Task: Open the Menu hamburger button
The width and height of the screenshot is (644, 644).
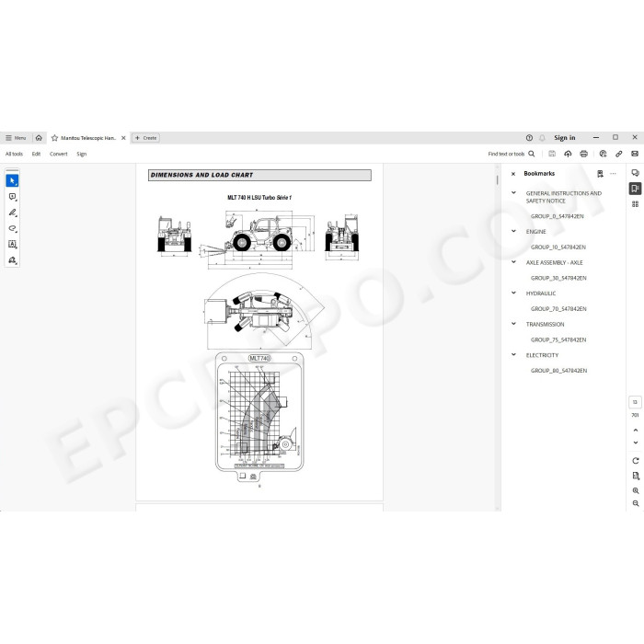Action: (16, 138)
